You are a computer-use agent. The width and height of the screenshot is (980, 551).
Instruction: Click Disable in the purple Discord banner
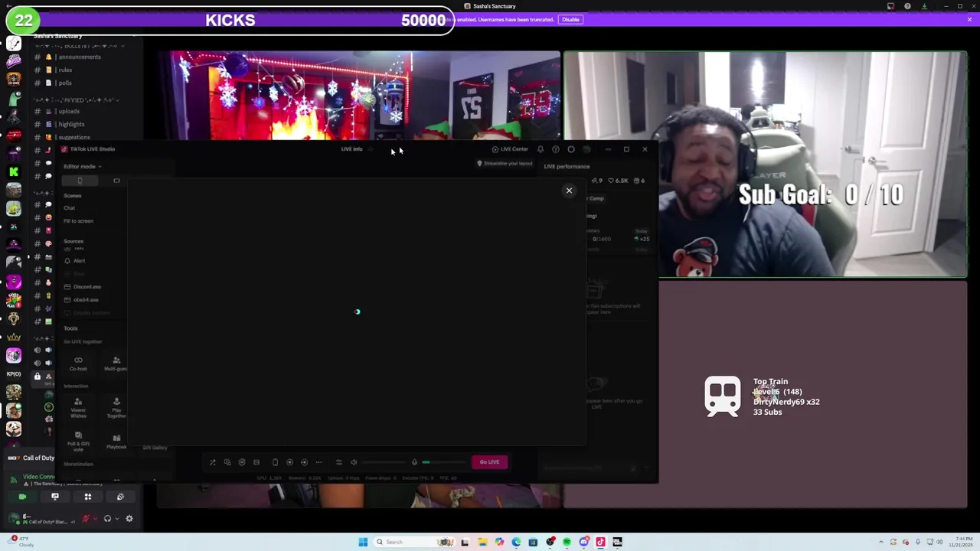pos(570,19)
